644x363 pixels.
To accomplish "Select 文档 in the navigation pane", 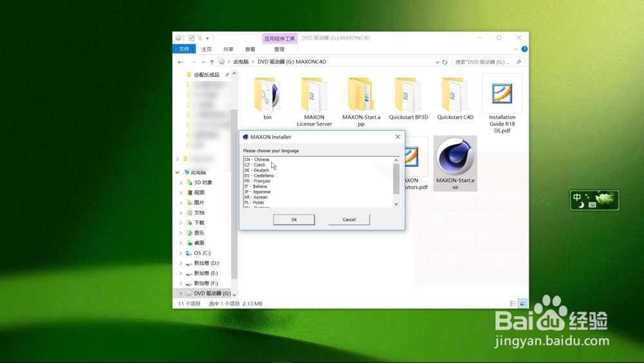I will pyautogui.click(x=199, y=213).
